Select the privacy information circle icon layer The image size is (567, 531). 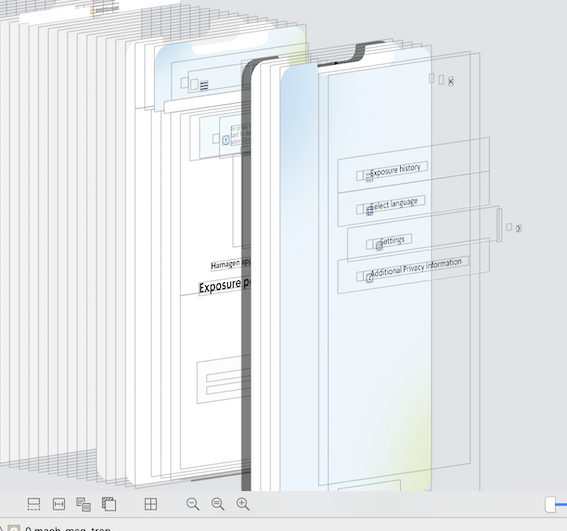pos(369,278)
